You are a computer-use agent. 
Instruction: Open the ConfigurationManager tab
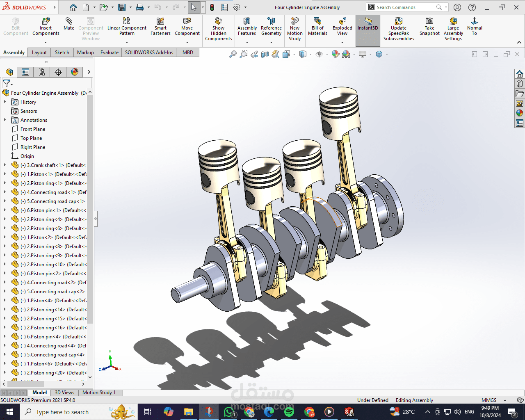(42, 72)
